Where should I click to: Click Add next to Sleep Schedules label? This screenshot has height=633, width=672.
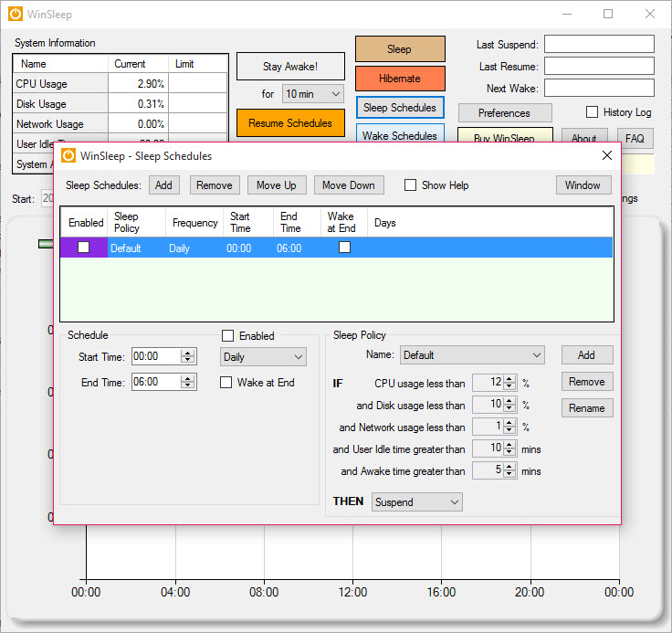164,185
